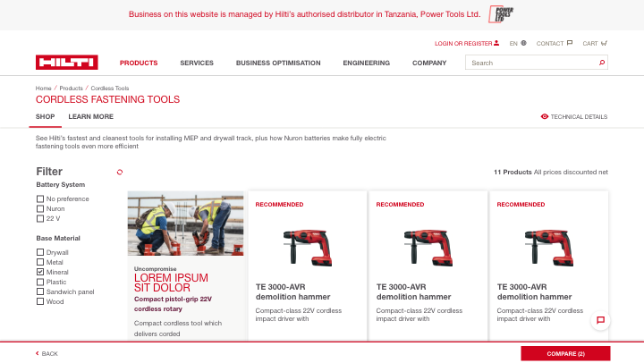Open the chat bubble icon
Viewport: 644px width, 363px height.
(x=600, y=320)
